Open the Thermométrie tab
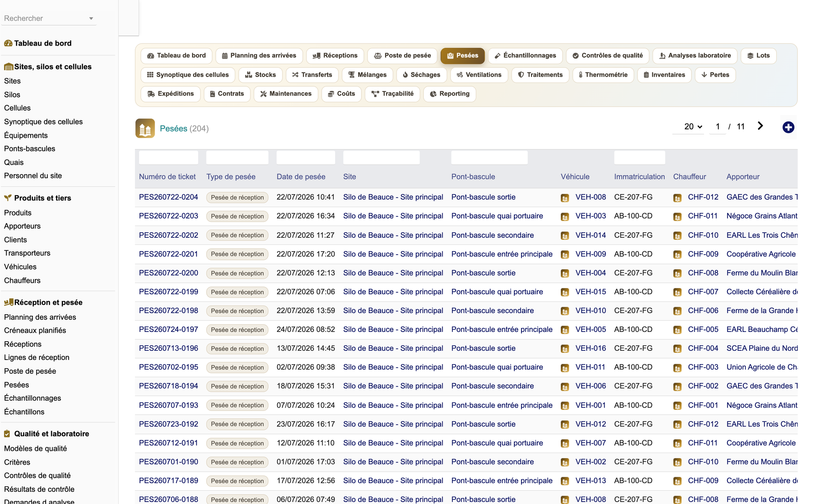Image resolution: width=815 pixels, height=504 pixels. 603,75
